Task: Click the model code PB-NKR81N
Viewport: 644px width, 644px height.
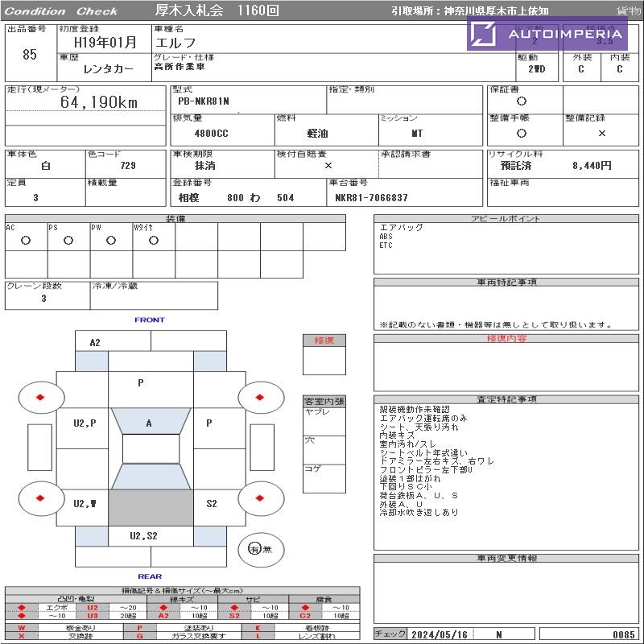Action: (204, 101)
